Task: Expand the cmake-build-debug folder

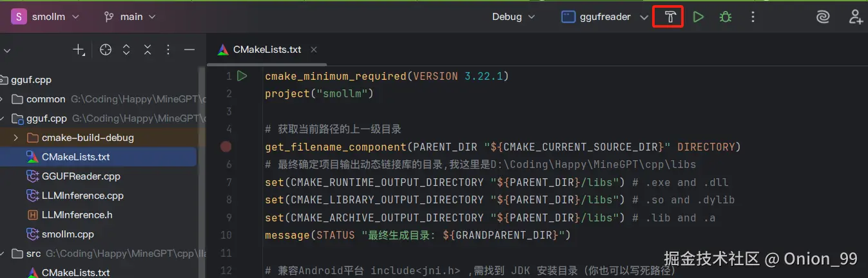Action: (x=15, y=138)
